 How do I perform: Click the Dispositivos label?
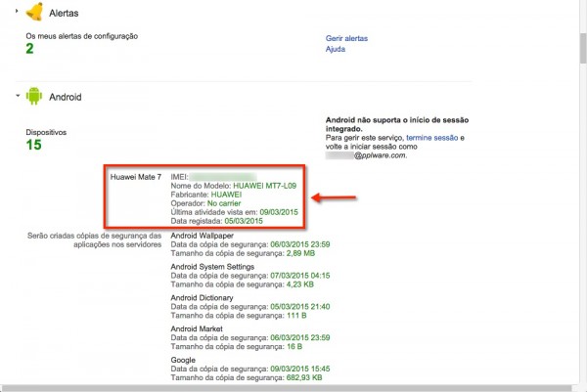coord(46,132)
